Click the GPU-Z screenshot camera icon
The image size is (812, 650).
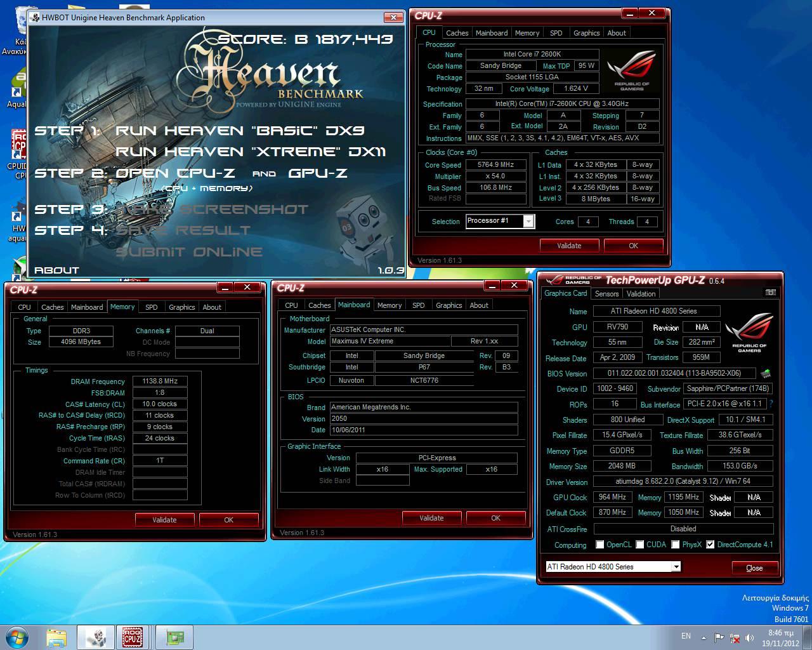(770, 293)
